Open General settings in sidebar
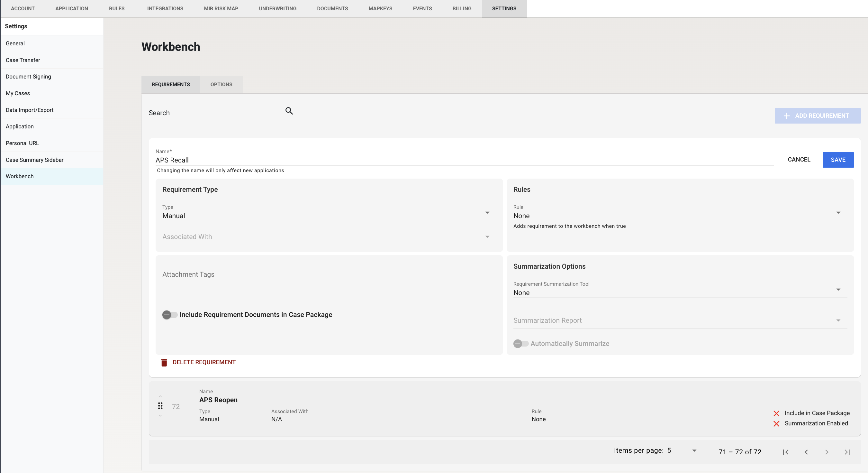 (52, 43)
